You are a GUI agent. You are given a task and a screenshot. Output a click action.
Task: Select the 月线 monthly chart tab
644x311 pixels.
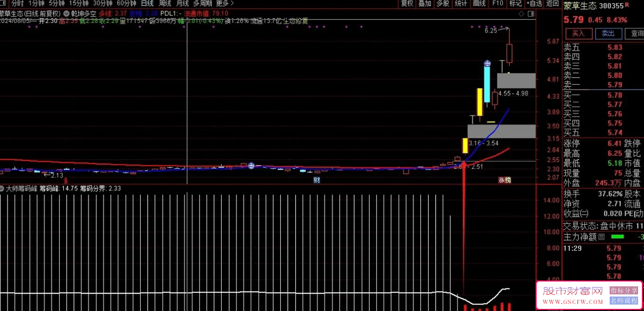(182, 3)
